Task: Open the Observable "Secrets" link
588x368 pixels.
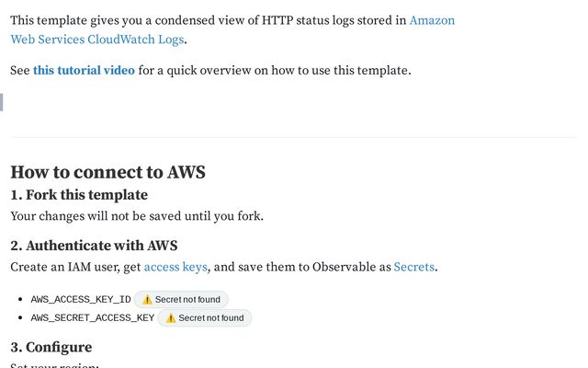Action: (x=413, y=267)
